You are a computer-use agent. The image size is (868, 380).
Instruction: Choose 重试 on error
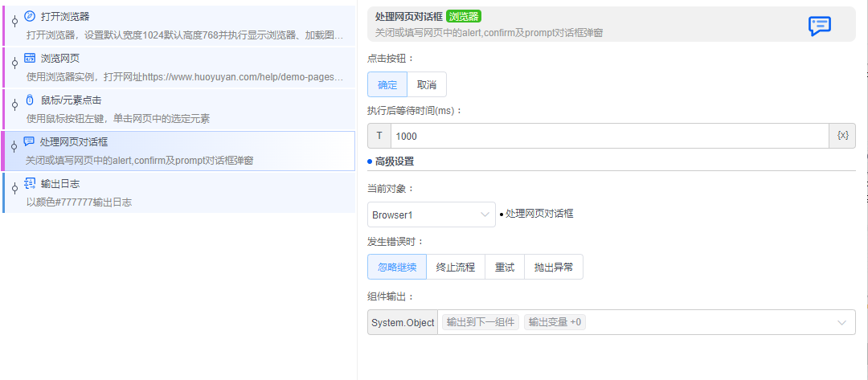point(505,268)
